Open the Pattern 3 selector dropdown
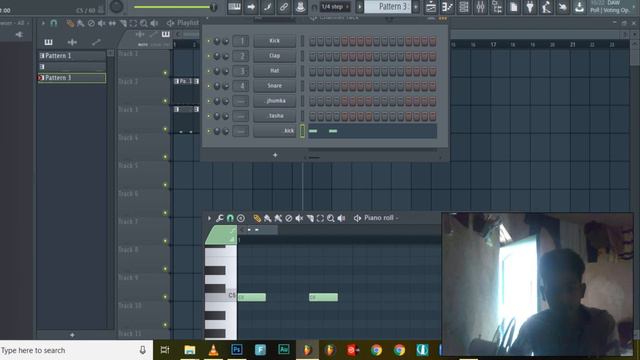The image size is (640, 360). 388,7
